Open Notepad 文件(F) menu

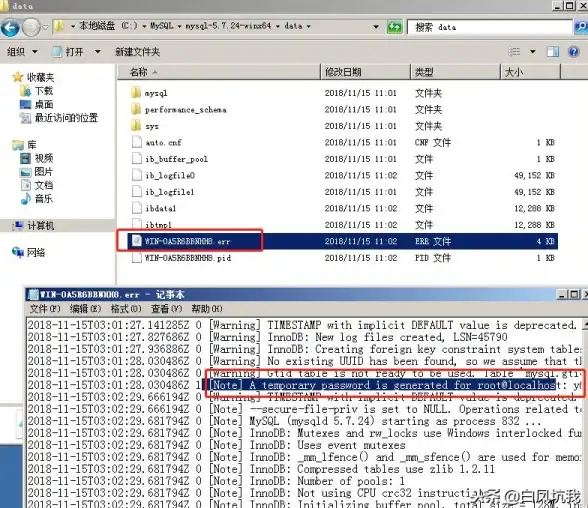(45, 309)
